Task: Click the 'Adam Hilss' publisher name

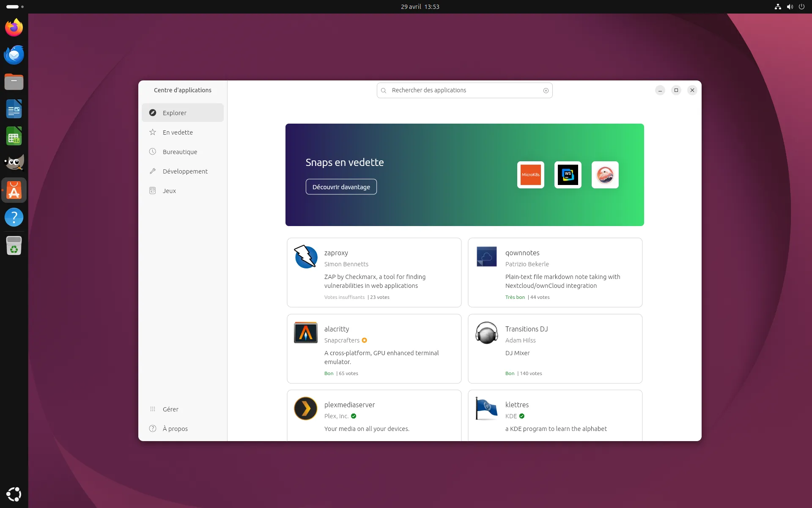Action: 520,340
